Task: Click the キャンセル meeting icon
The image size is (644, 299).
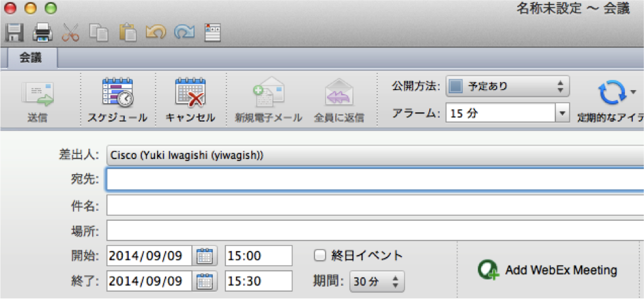Action: point(190,101)
